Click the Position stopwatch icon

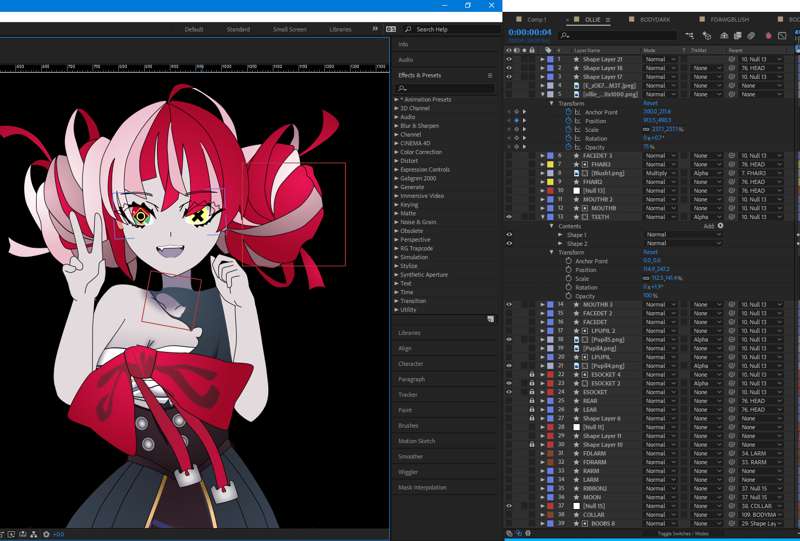pos(567,120)
